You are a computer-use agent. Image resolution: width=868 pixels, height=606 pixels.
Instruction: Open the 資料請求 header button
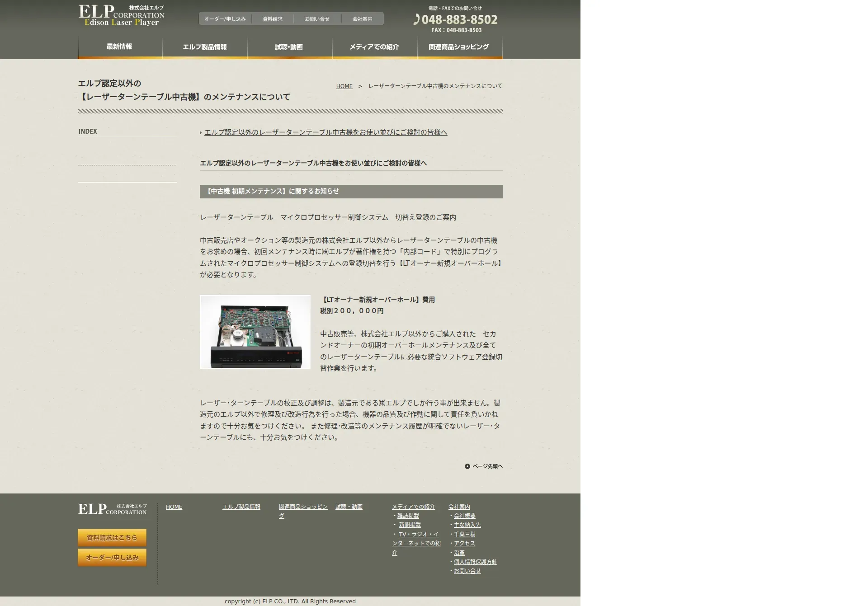click(x=272, y=19)
